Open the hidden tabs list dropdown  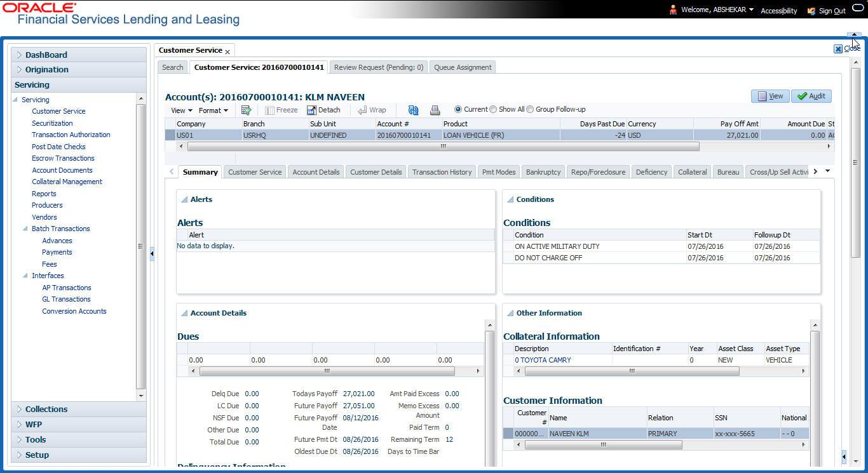(x=827, y=171)
